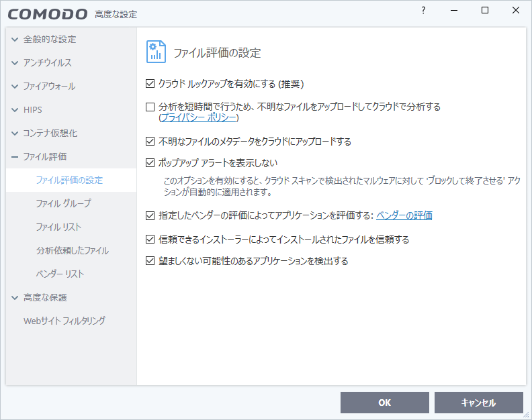Disable potentially unwanted application detection checkbox
This screenshot has height=420, width=532.
click(x=150, y=261)
